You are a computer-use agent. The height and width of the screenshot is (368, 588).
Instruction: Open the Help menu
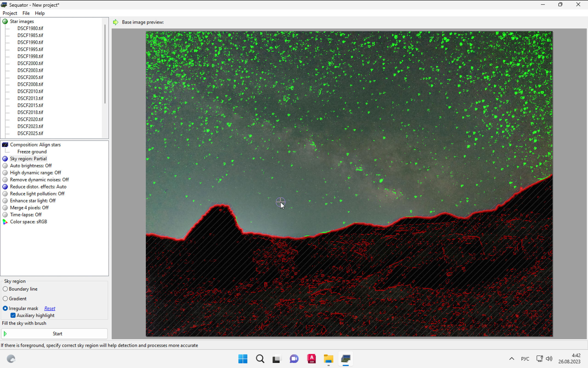coord(40,13)
